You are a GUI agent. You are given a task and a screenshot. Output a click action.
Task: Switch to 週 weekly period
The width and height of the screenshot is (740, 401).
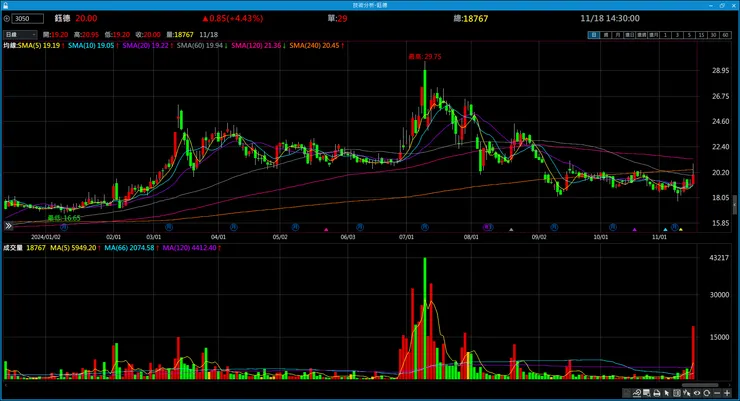click(606, 35)
